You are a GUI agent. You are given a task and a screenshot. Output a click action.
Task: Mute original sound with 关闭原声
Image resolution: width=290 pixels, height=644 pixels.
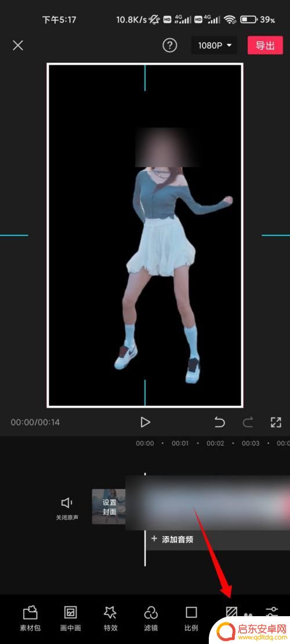pos(67,508)
